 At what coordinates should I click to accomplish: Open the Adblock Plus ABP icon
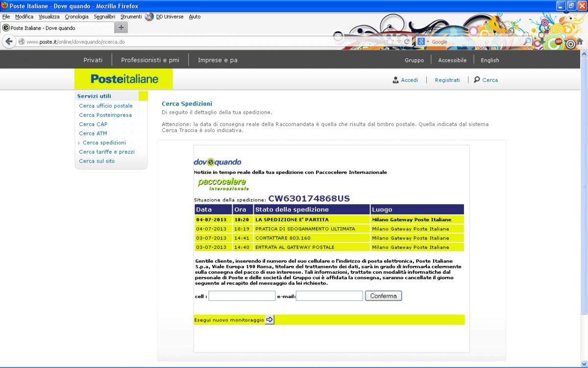pos(558,42)
